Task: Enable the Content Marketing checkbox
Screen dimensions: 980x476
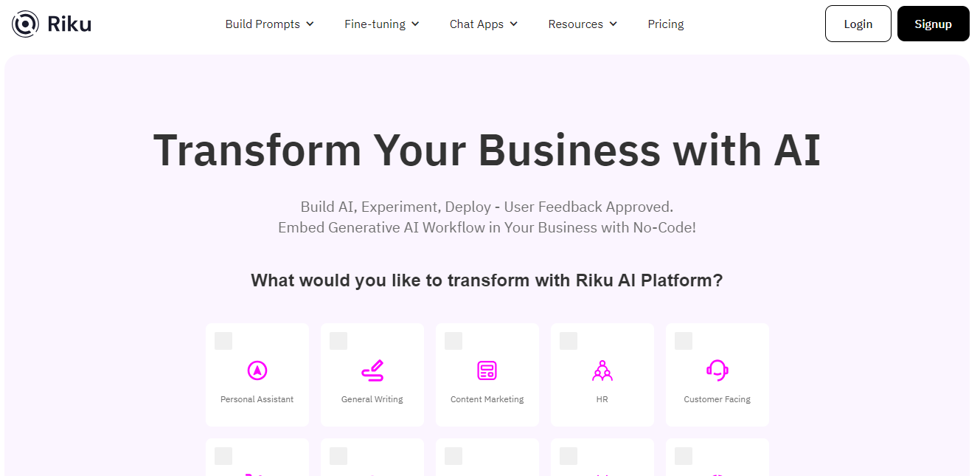Action: pyautogui.click(x=453, y=341)
